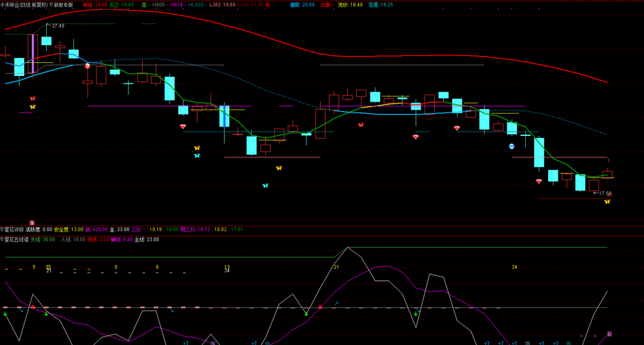Click the red ball marker on candlestick
Image resolution: width=644 pixels, height=345 pixels.
pyautogui.click(x=87, y=66)
